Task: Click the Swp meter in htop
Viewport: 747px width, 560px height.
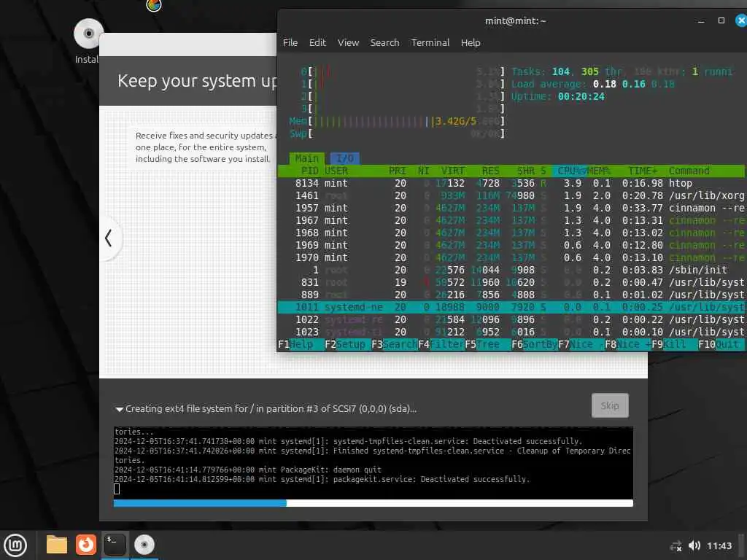Action: pos(397,134)
